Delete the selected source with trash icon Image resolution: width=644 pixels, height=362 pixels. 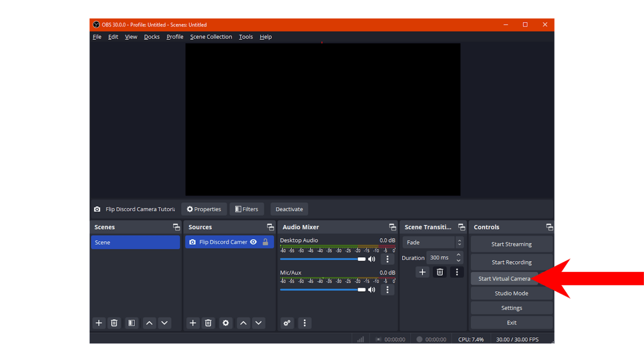[208, 323]
